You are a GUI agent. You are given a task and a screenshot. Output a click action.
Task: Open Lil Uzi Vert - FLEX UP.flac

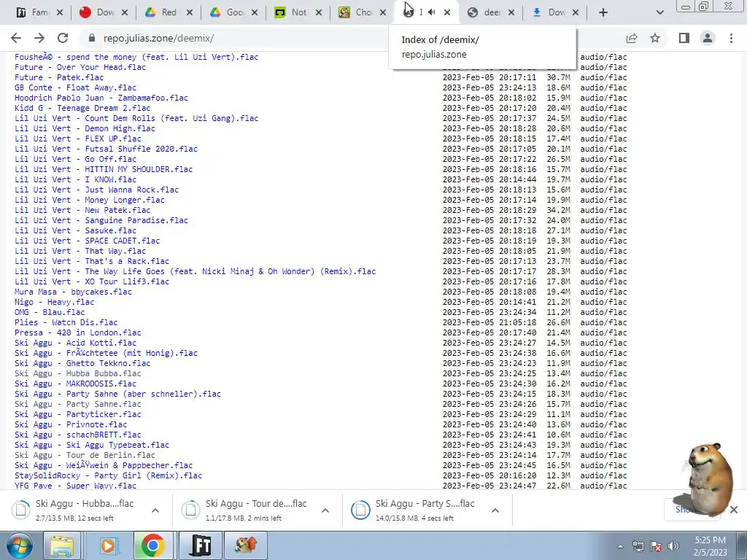(77, 139)
